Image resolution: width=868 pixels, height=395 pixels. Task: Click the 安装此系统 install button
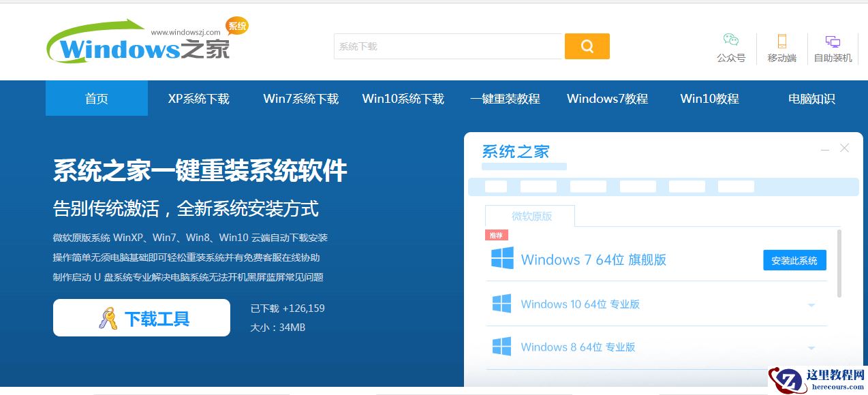pyautogui.click(x=794, y=259)
